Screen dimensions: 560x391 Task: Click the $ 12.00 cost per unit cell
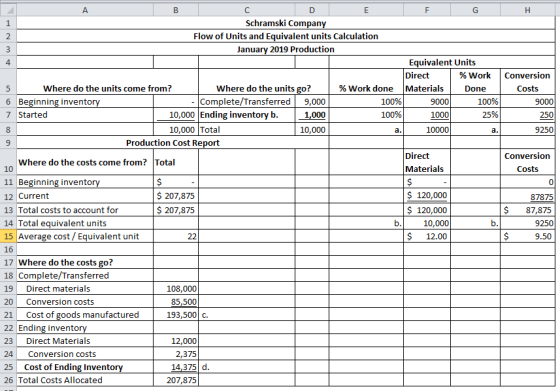[x=427, y=236]
